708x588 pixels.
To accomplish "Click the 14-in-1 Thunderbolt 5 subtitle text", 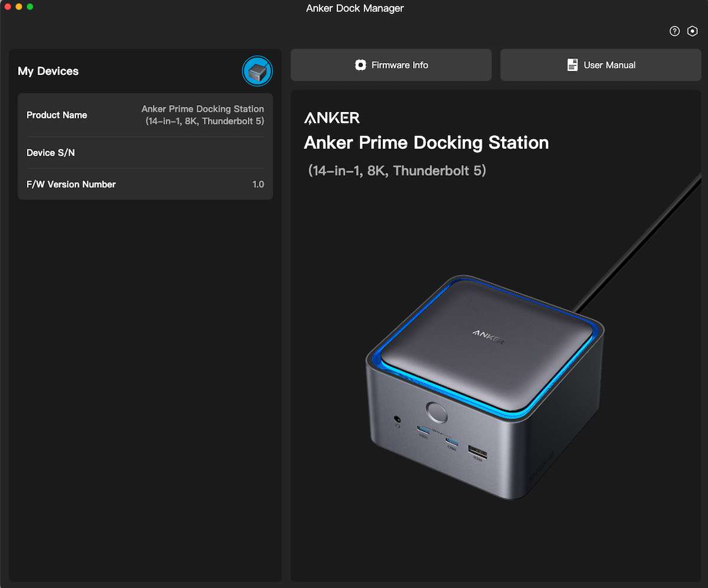I will (396, 170).
